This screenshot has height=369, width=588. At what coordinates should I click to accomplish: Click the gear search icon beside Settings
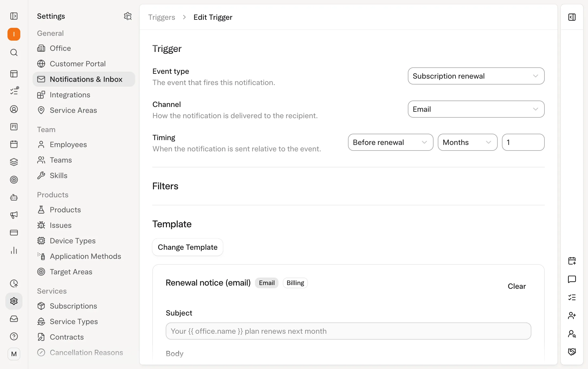coord(128,16)
